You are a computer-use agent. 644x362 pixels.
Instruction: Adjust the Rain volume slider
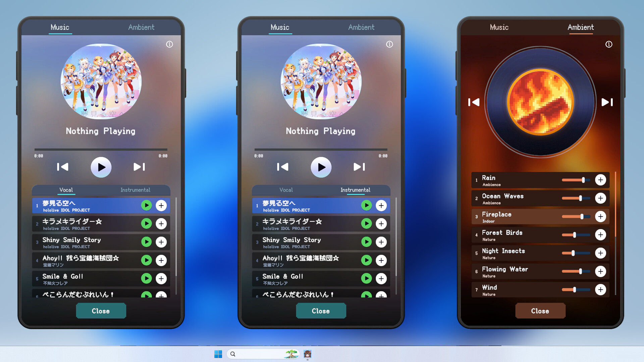coord(576,180)
